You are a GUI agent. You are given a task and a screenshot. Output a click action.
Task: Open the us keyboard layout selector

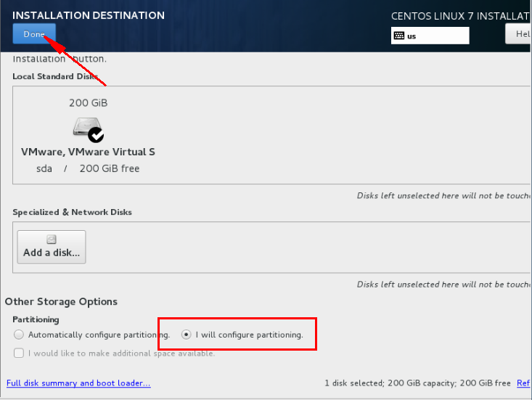430,36
